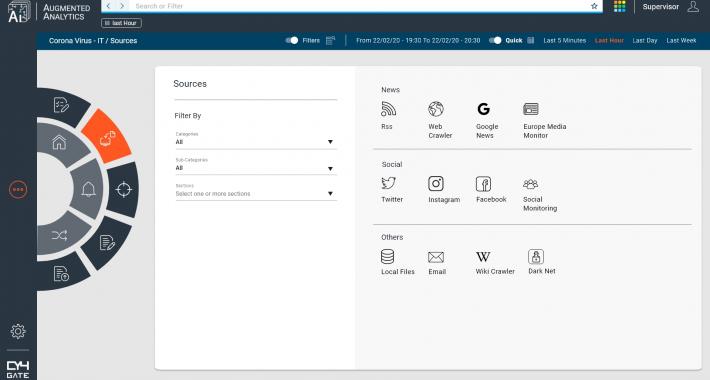Select the Instagram source

coord(443,189)
